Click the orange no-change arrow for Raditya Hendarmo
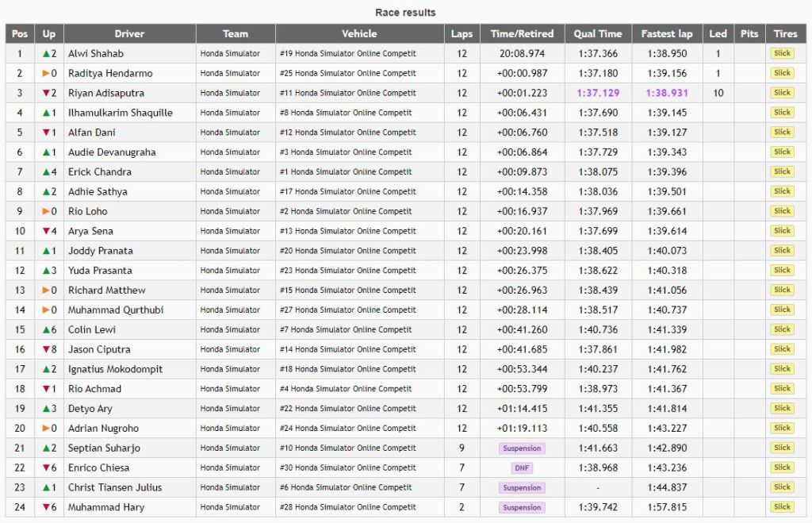The image size is (812, 523). (45, 74)
